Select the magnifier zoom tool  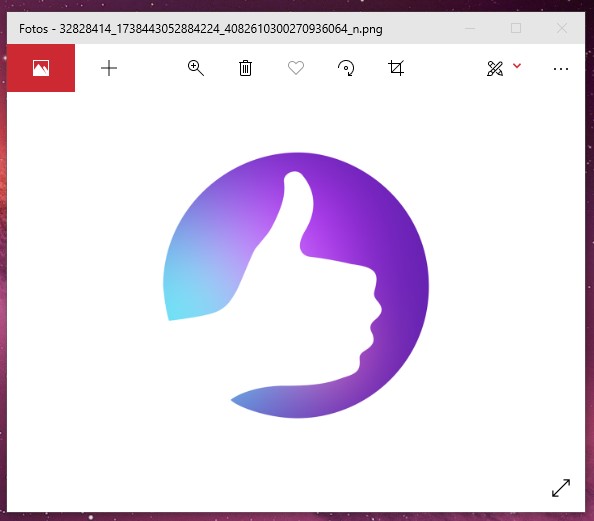pyautogui.click(x=196, y=68)
